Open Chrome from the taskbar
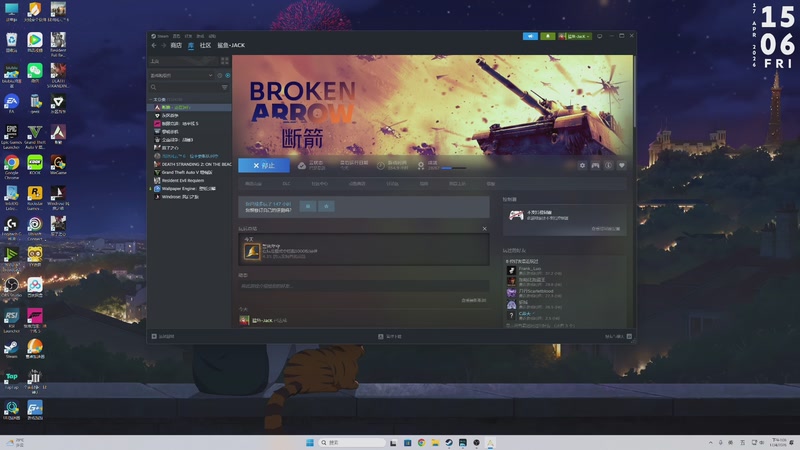 421,442
